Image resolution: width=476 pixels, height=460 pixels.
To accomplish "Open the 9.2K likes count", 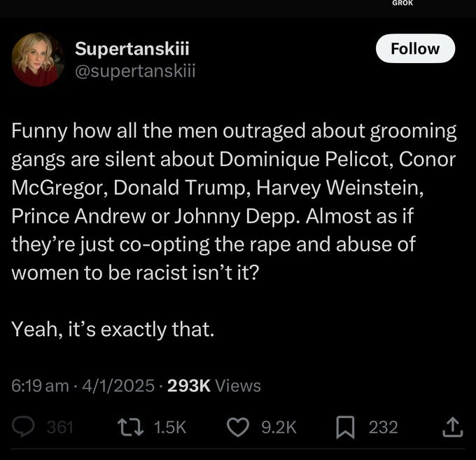I will pyautogui.click(x=279, y=428).
